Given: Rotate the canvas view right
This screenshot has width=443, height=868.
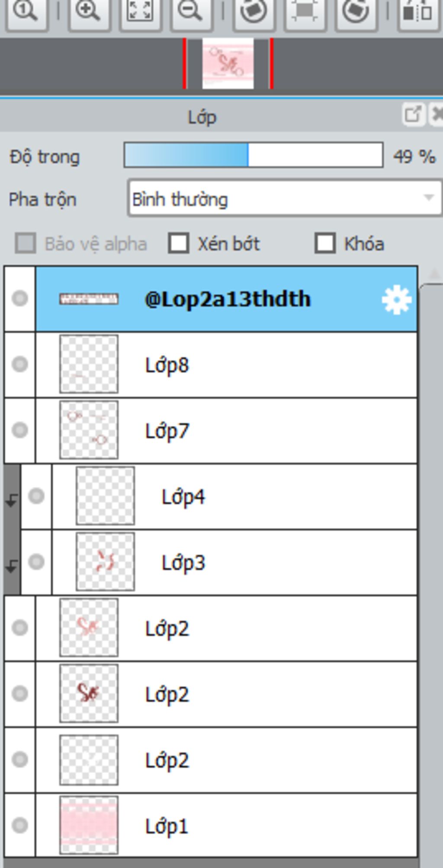Looking at the screenshot, I should click(x=355, y=13).
